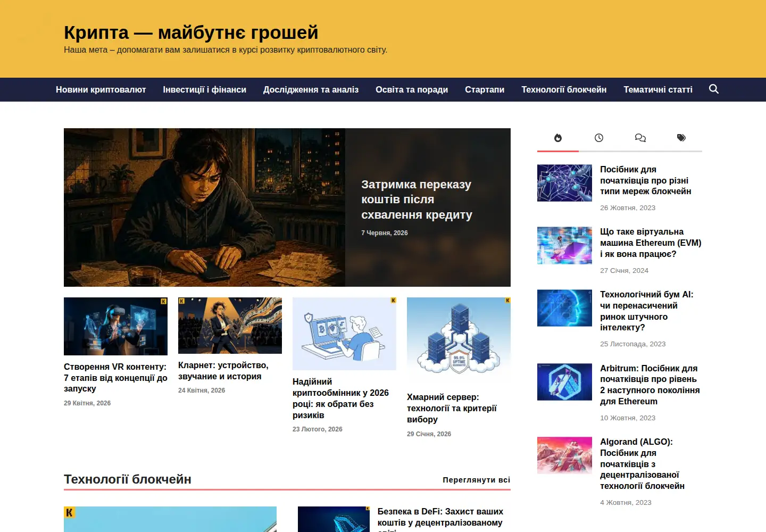Image resolution: width=766 pixels, height=532 pixels.
Task: Click the featured image of person at desk
Action: coord(204,207)
